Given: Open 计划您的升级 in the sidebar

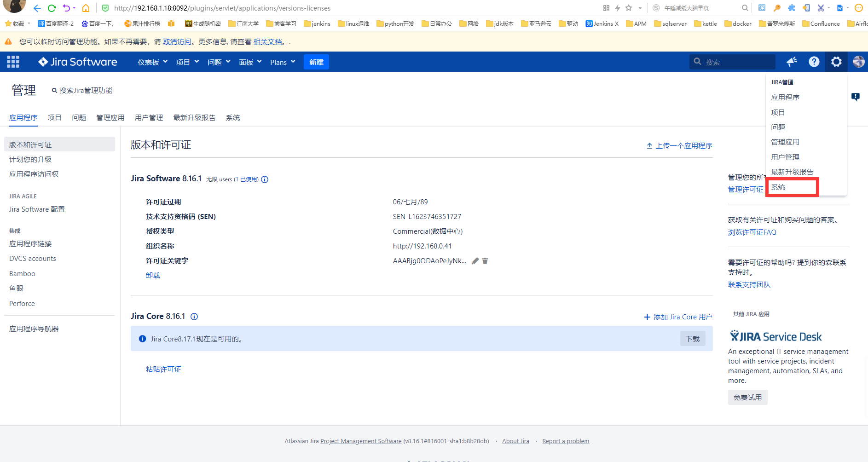Looking at the screenshot, I should tap(30, 160).
